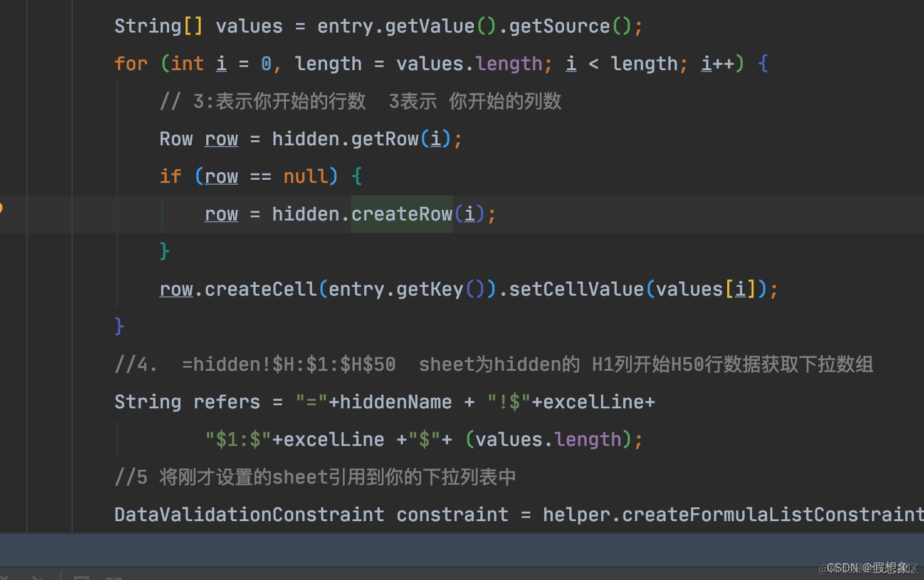Click getValue in the values declaration line

pos(429,26)
